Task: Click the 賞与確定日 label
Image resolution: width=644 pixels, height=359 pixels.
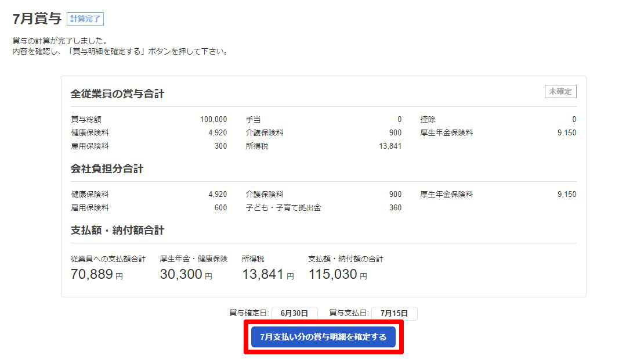Action: [249, 313]
